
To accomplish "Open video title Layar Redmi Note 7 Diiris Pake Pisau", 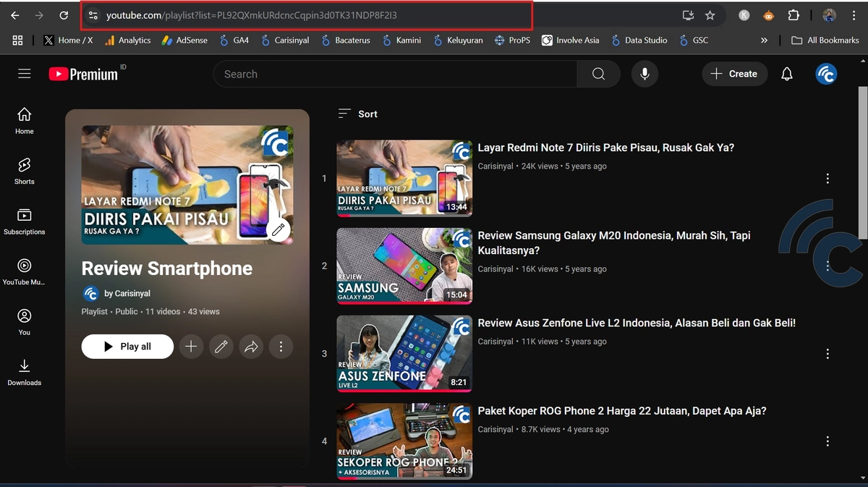I will (x=605, y=148).
